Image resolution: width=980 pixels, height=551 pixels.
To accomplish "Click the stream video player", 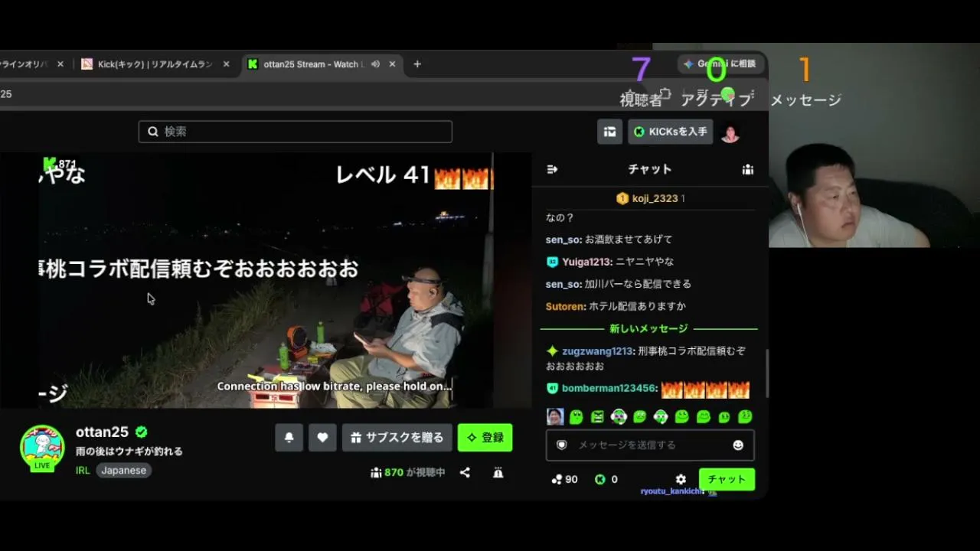I will tap(266, 280).
